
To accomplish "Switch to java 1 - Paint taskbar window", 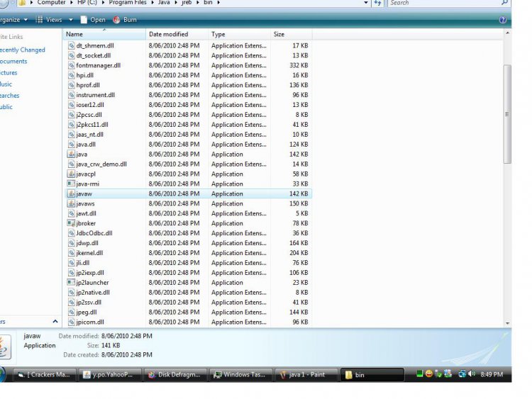I will 306,375.
